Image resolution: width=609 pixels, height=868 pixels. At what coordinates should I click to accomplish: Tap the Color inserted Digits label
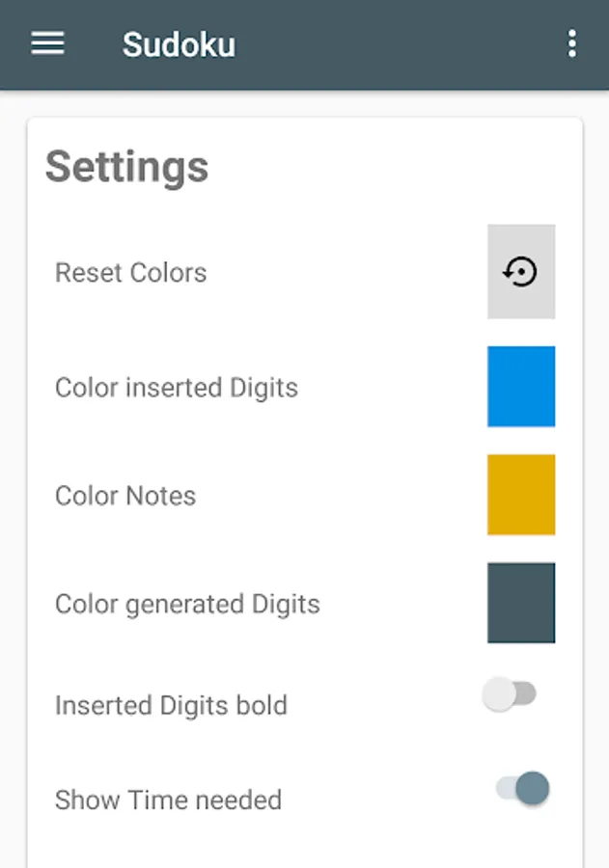[x=176, y=388]
